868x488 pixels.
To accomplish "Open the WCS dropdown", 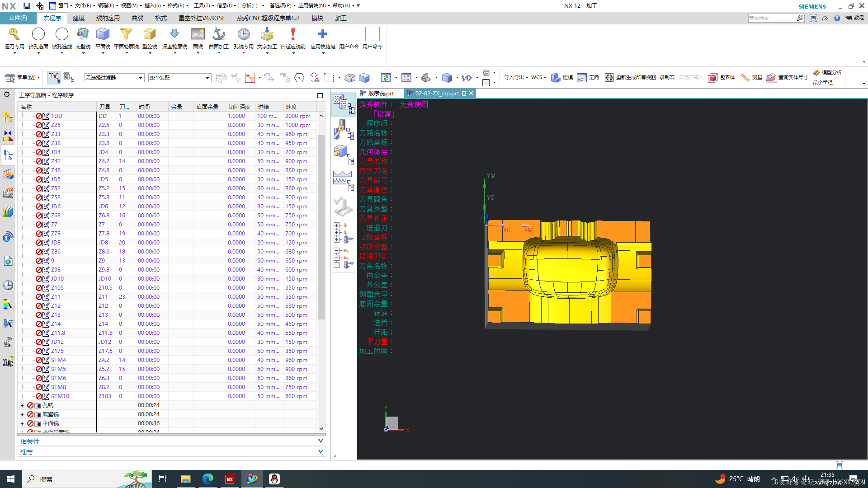I will [x=538, y=78].
